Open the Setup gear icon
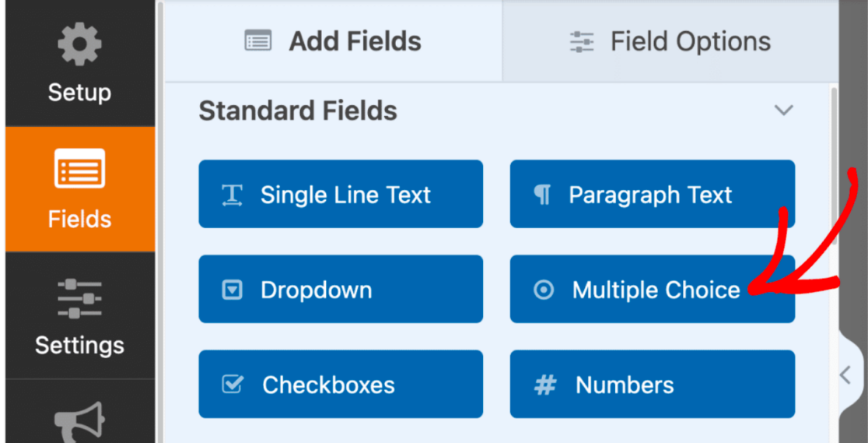 79,45
